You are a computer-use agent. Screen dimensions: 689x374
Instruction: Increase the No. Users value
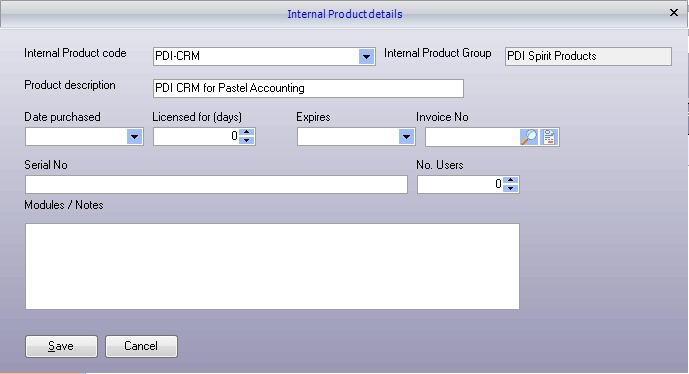point(511,180)
